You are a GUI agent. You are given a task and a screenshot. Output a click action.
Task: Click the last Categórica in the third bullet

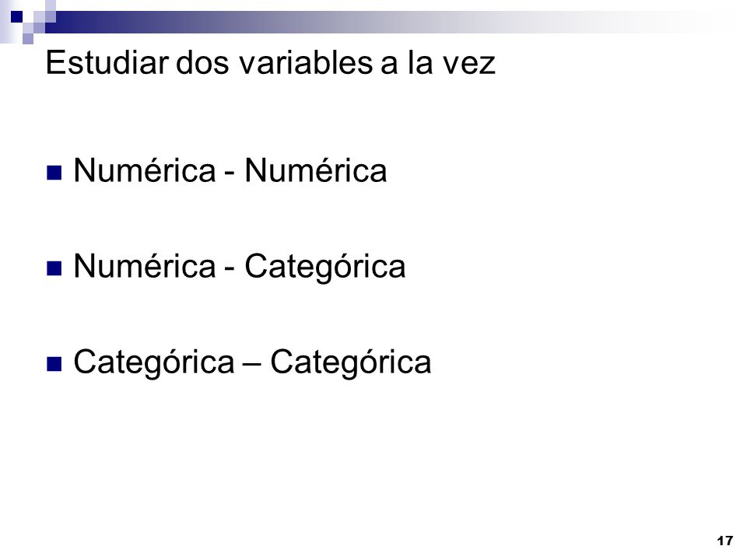351,362
